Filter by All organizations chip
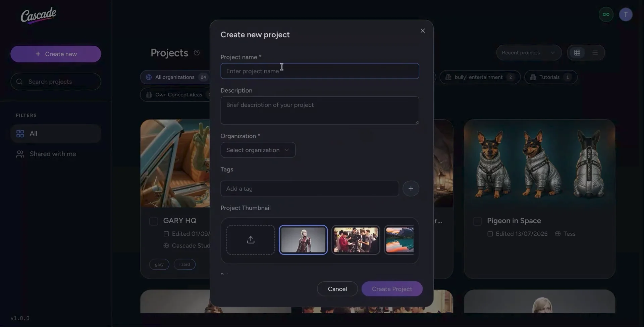The height and width of the screenshot is (327, 644). (x=175, y=77)
